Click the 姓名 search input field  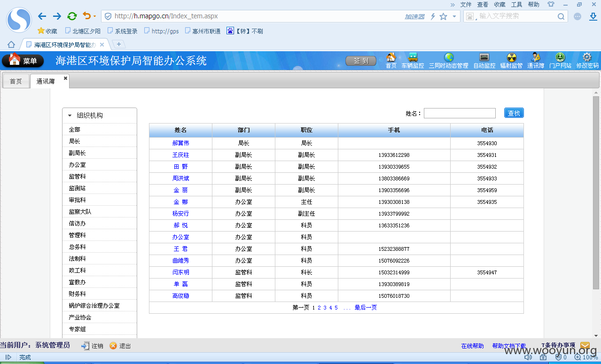[x=460, y=113]
